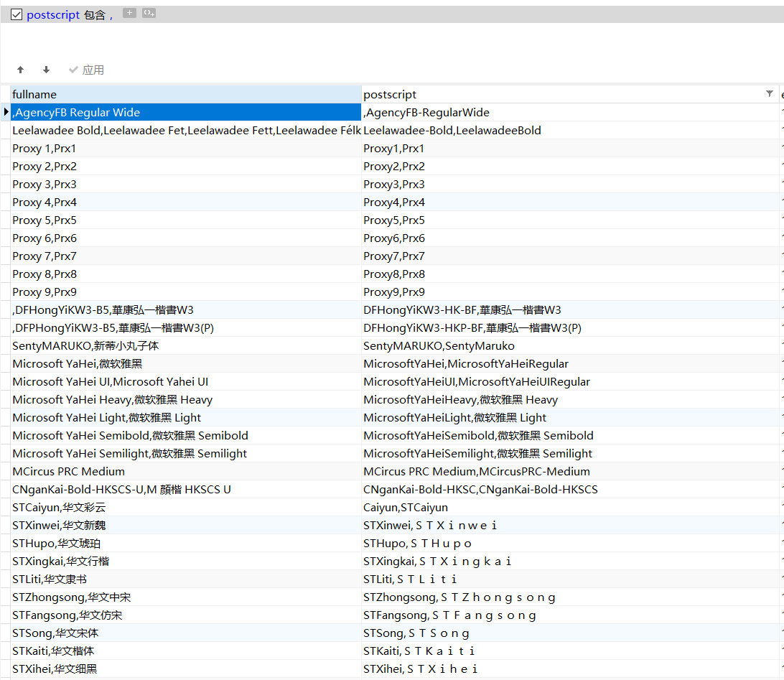Click the postscript column header
784x680 pixels.
(570, 95)
